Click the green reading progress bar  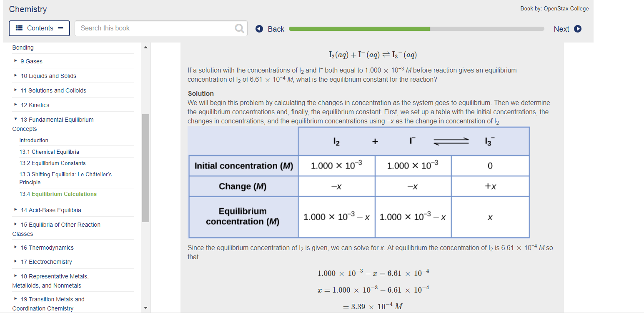(358, 28)
